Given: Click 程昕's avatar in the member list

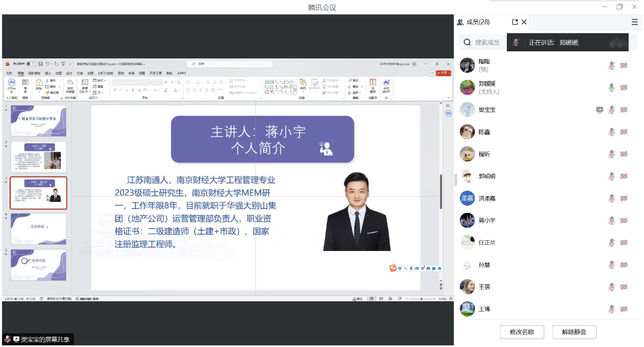Looking at the screenshot, I should coord(467,154).
